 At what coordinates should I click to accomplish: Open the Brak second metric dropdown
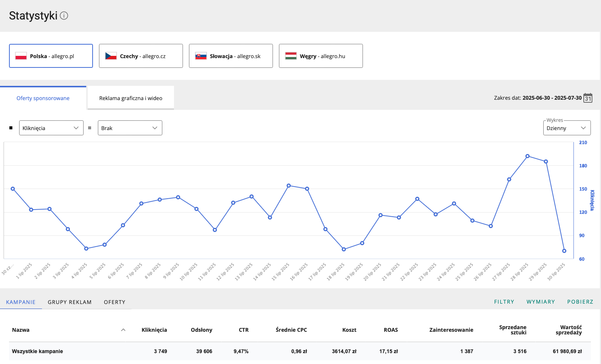(130, 128)
